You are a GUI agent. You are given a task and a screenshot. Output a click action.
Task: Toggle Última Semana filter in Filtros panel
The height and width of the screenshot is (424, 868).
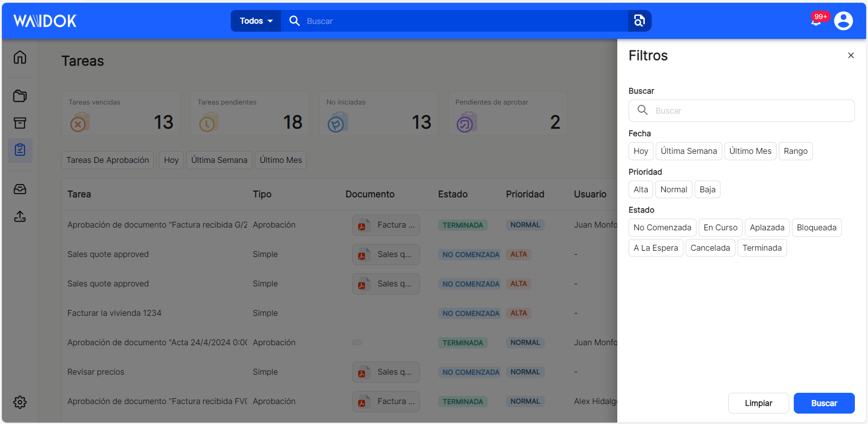[x=688, y=151]
